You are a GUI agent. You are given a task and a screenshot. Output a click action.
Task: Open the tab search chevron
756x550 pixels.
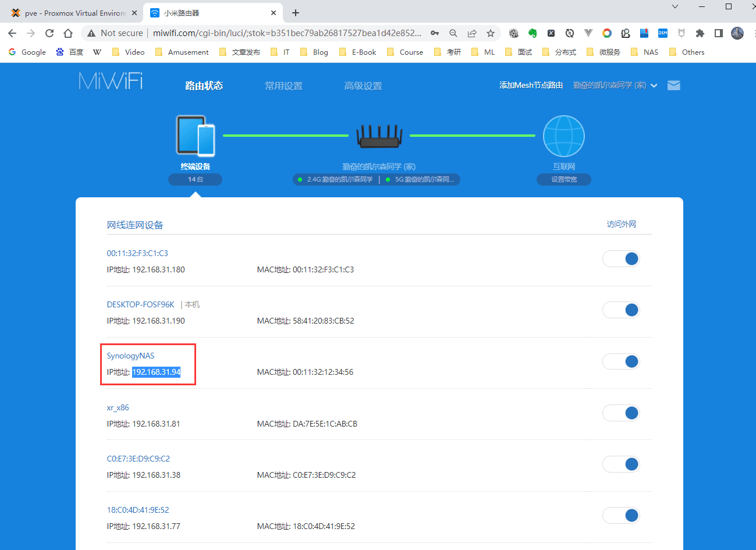[x=675, y=6]
